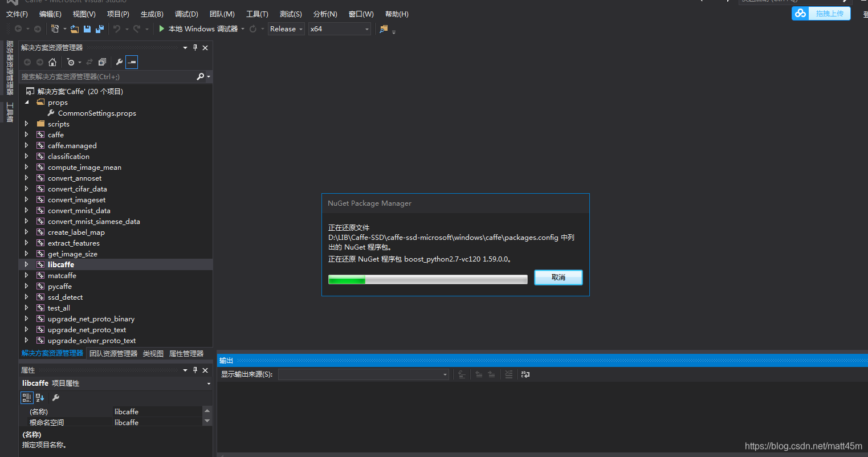Screen dimensions: 868x457
Task: Click the Navigate Backward toolbar arrow
Action: pyautogui.click(x=18, y=28)
